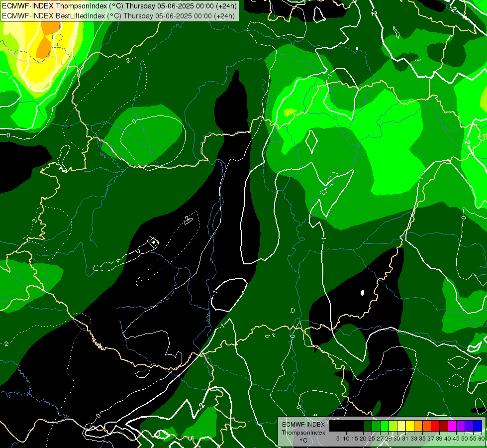Image resolution: width=487 pixels, height=448 pixels.
Task: Pick the dark red 39–40 legend swatch
Action: pos(444,426)
